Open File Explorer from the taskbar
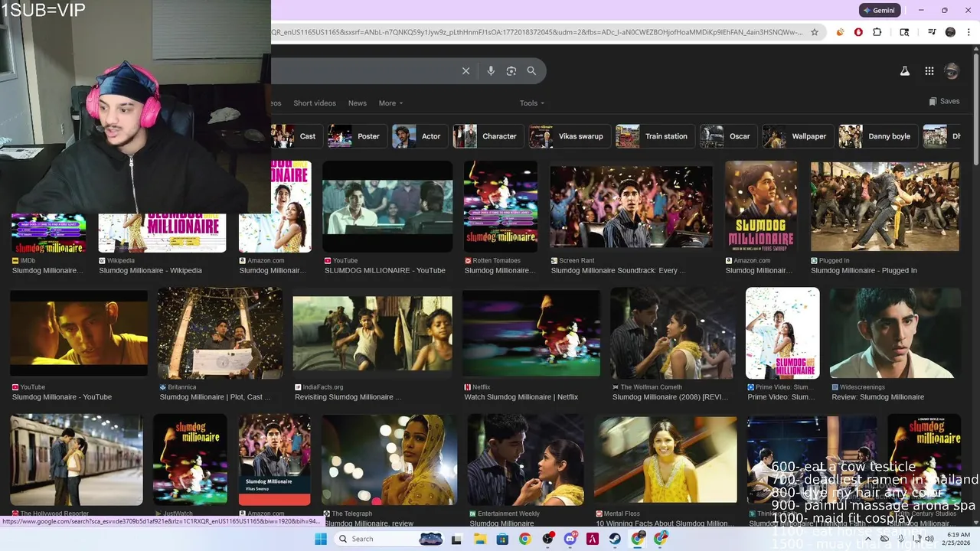 [x=479, y=539]
